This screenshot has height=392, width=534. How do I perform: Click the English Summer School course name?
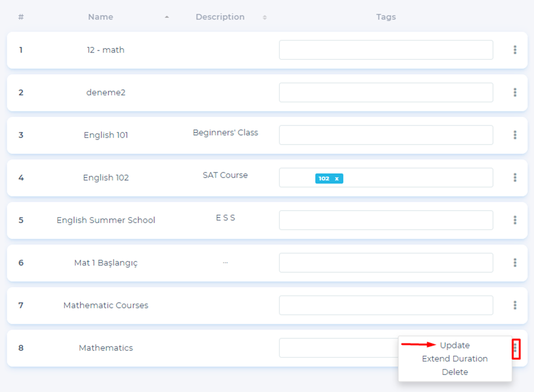pos(106,220)
